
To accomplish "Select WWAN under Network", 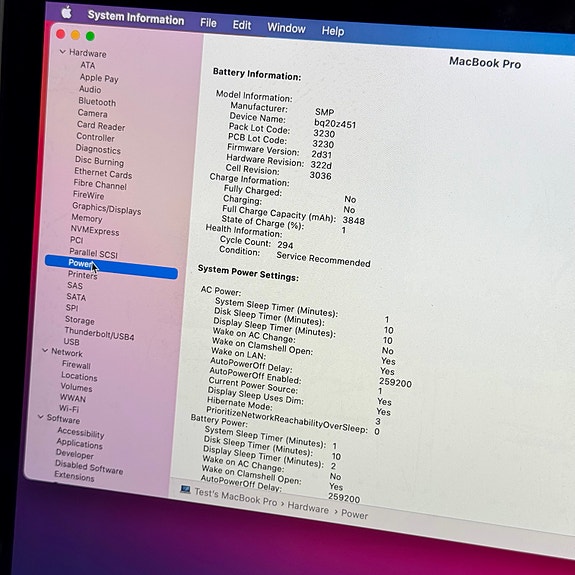I will 73,398.
